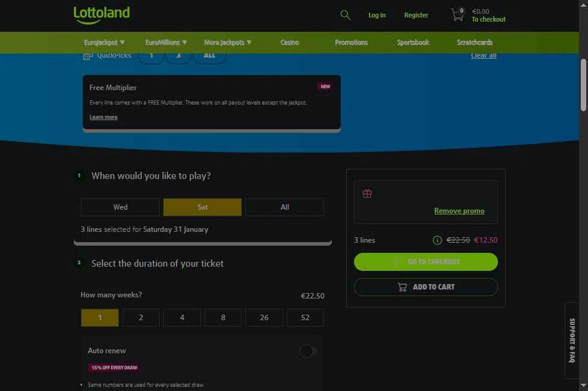
Task: Open the Scratchcards nav item
Action: (475, 43)
